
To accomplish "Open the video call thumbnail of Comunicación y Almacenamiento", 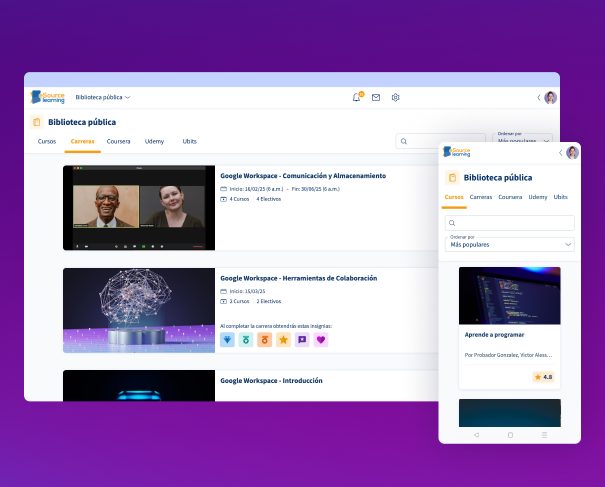I will (139, 208).
